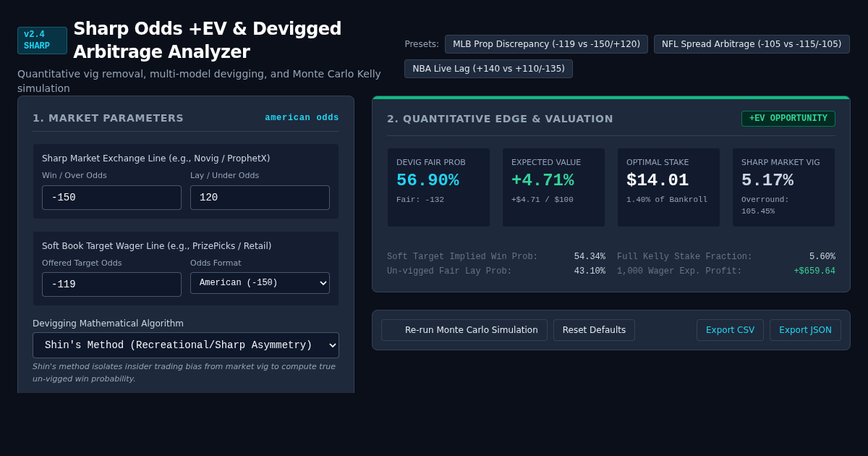The width and height of the screenshot is (868, 456).
Task: Export results as CSV
Action: (730, 330)
